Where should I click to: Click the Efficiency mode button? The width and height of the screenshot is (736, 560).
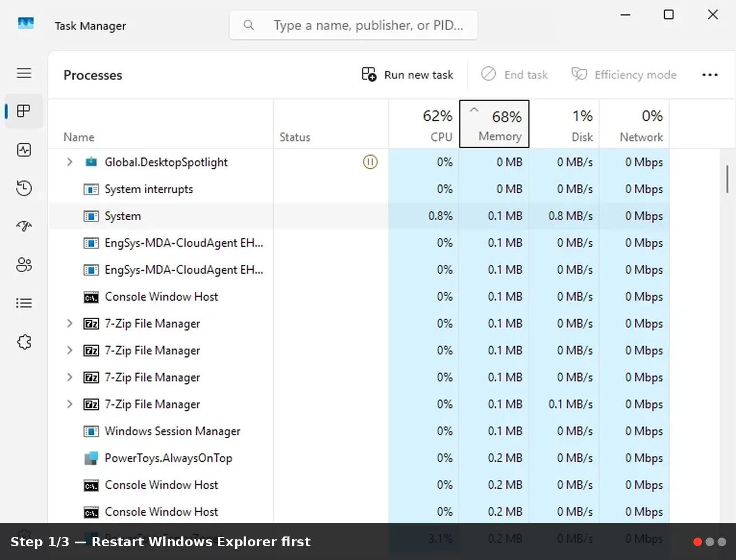tap(624, 75)
